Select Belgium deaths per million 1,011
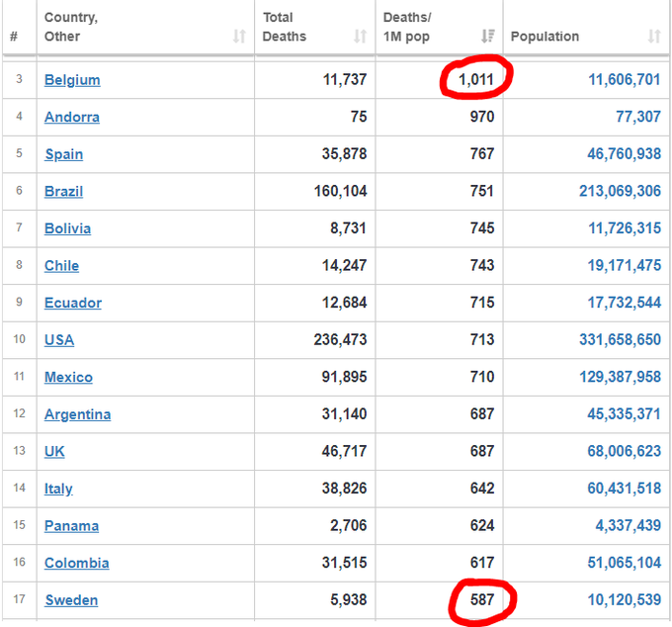 (x=476, y=80)
